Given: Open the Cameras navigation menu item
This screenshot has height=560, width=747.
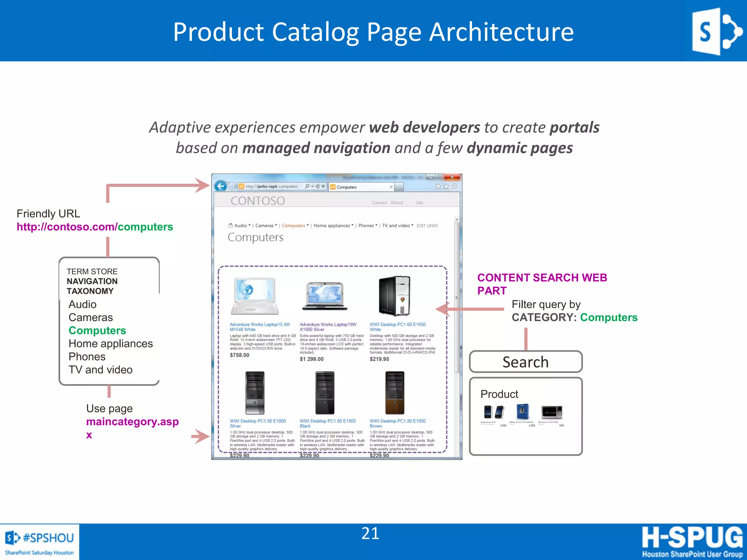Looking at the screenshot, I should tap(264, 226).
